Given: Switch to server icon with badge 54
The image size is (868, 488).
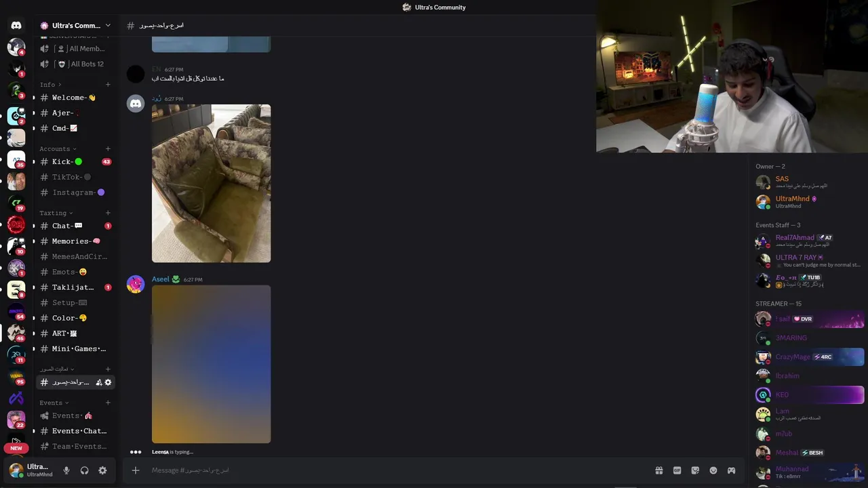Looking at the screenshot, I should coord(16,312).
